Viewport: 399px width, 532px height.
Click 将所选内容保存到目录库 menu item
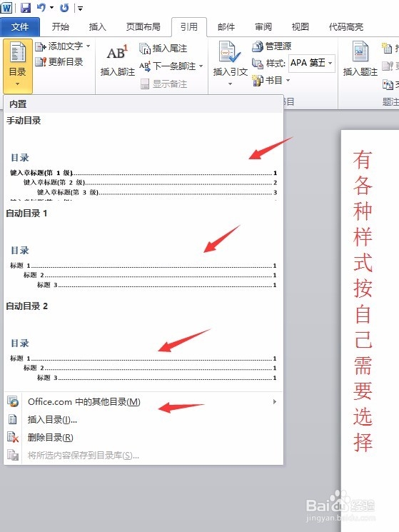(x=143, y=456)
